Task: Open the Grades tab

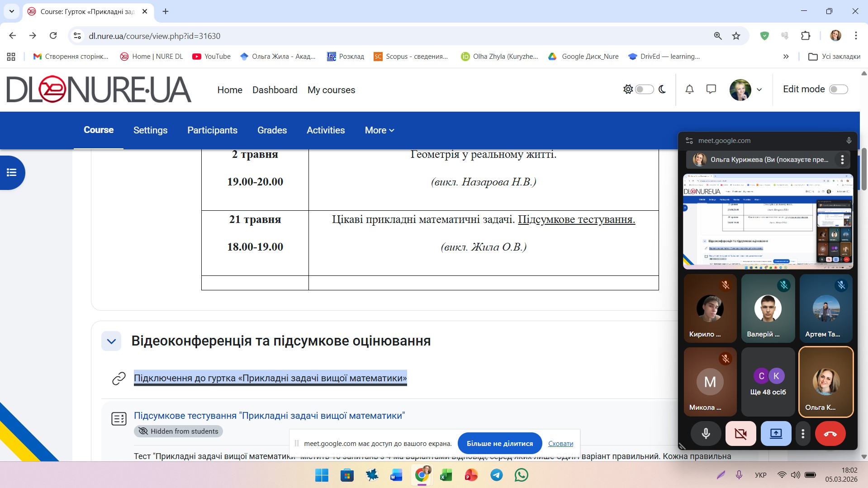Action: [272, 130]
